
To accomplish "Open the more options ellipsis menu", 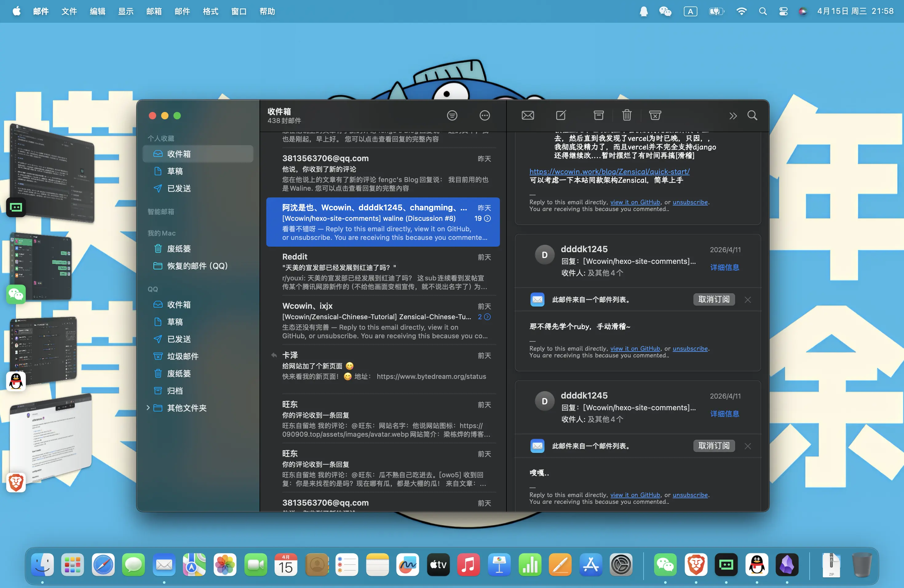I will 485,115.
